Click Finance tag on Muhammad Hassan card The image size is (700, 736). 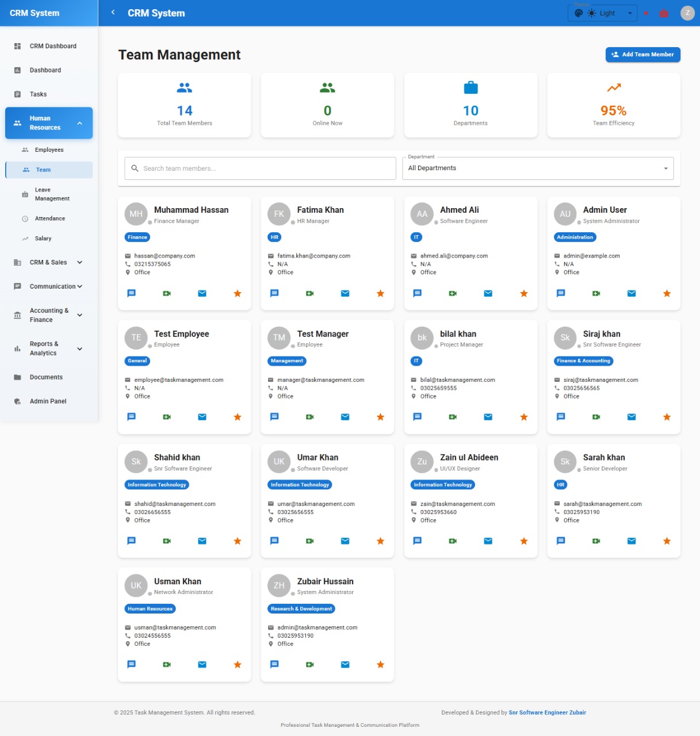click(x=137, y=237)
